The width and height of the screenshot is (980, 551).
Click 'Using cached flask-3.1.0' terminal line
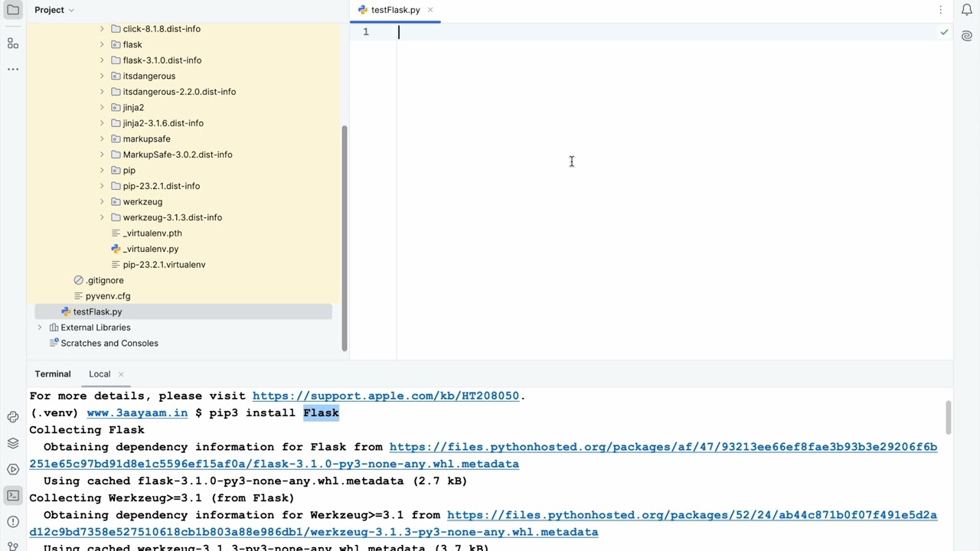tap(255, 481)
